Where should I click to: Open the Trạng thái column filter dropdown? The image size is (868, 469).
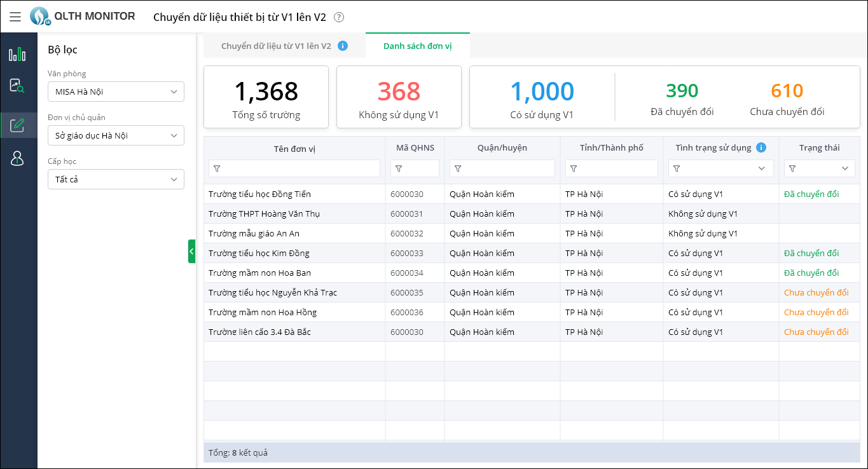[844, 168]
